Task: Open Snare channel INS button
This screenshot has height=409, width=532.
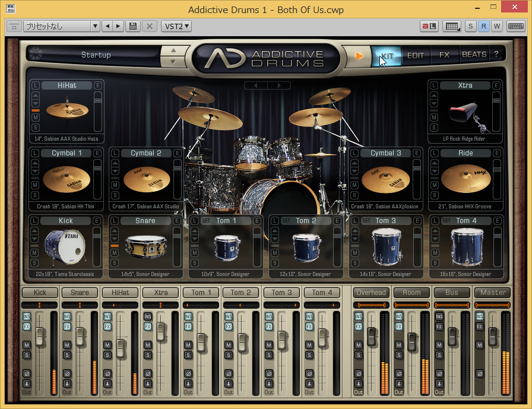Action: click(67, 316)
